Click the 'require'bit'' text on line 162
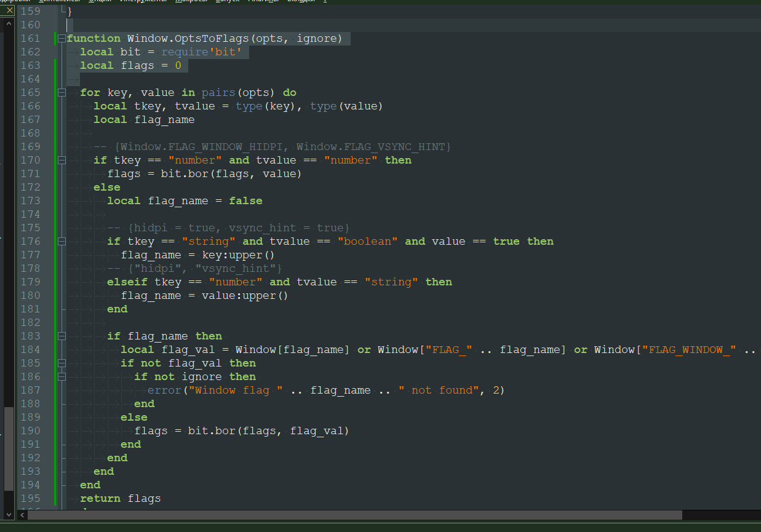 [202, 52]
